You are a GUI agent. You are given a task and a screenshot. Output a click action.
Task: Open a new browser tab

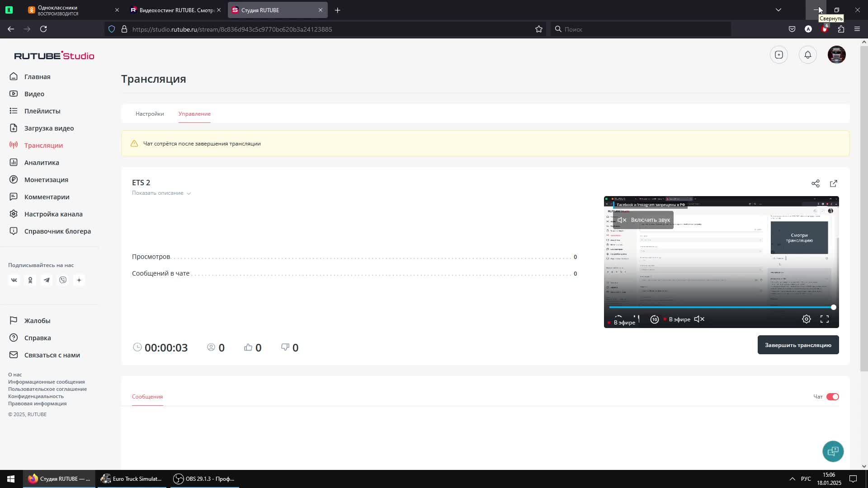(337, 10)
